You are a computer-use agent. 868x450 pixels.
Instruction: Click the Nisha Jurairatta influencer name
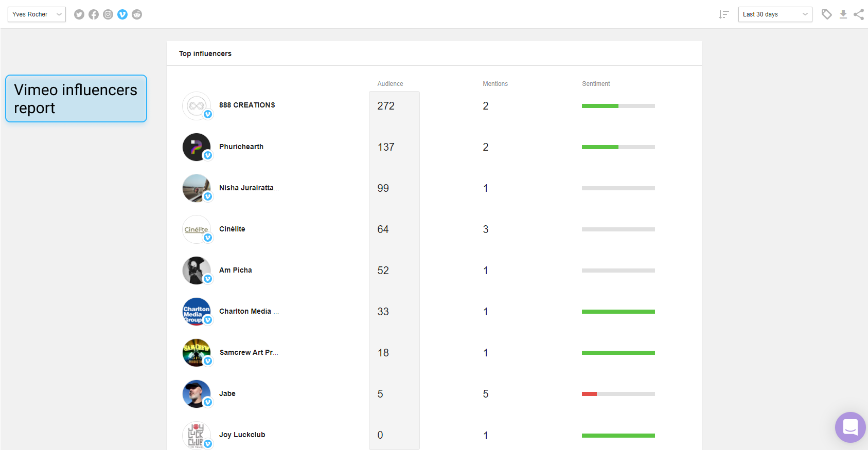(x=249, y=188)
